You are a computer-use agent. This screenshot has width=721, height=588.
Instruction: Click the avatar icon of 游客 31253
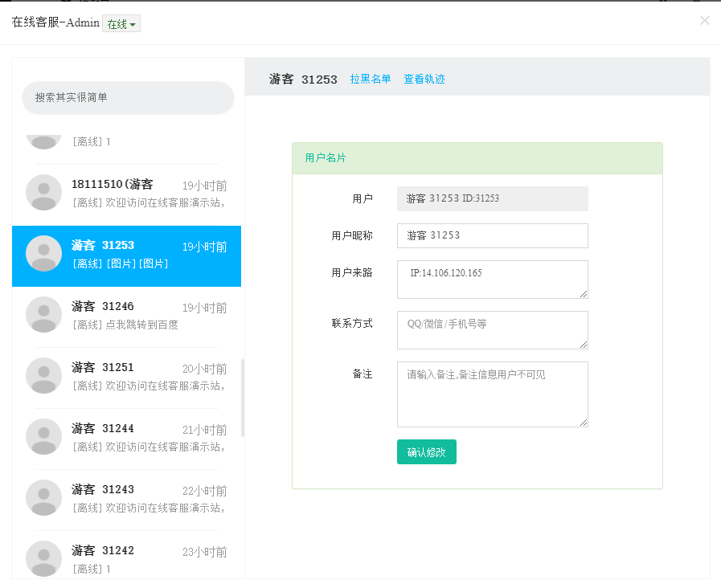[43, 253]
